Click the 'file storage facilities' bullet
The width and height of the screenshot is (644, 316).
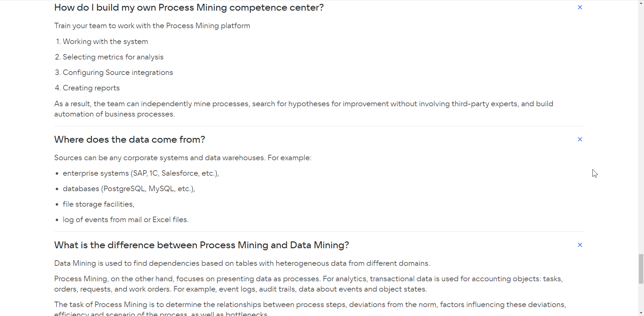98,204
